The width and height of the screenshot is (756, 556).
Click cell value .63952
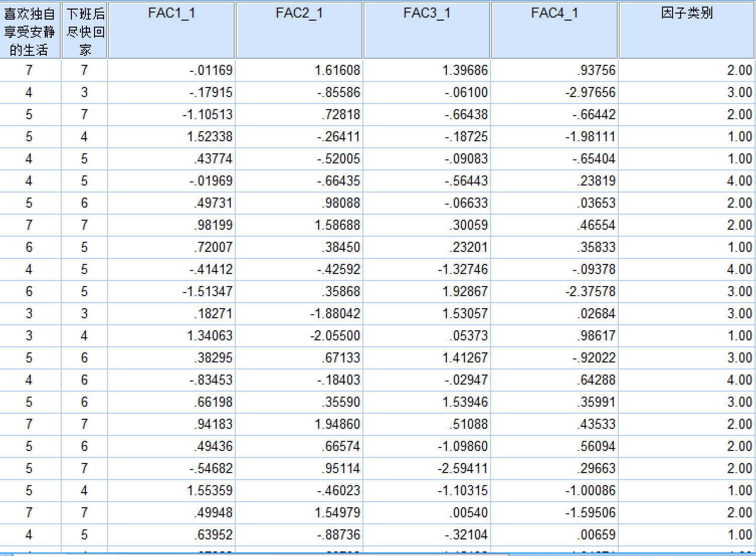coord(213,535)
